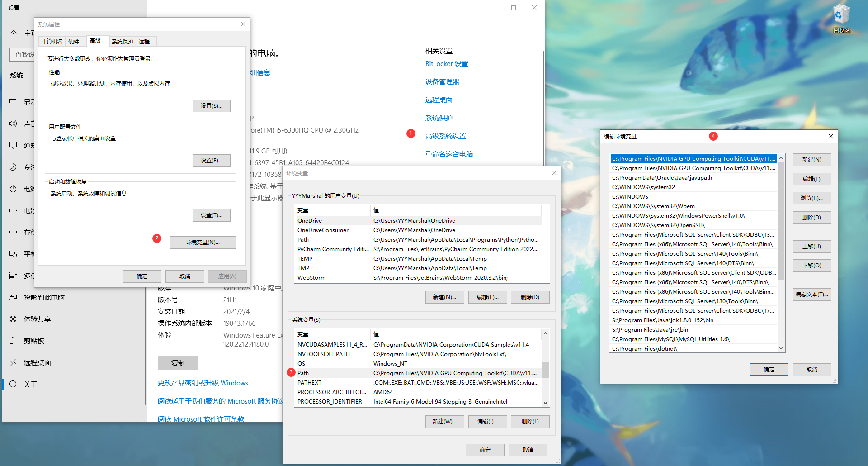Click 编辑(E)... for user variables
This screenshot has height=466, width=868.
point(487,297)
